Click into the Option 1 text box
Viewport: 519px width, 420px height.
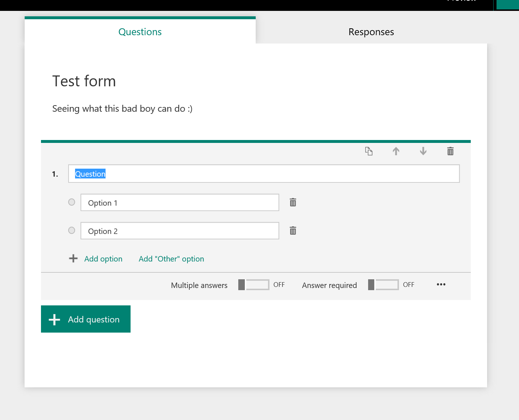180,203
